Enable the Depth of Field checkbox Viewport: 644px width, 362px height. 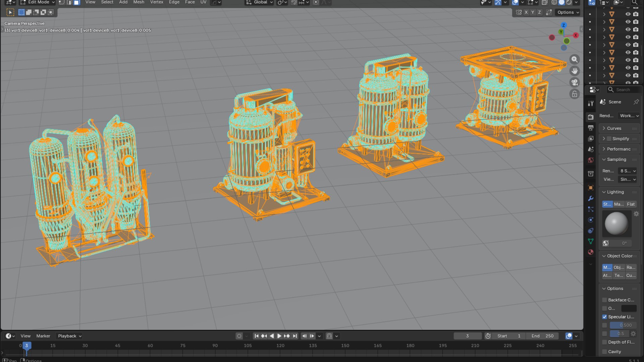[604, 342]
